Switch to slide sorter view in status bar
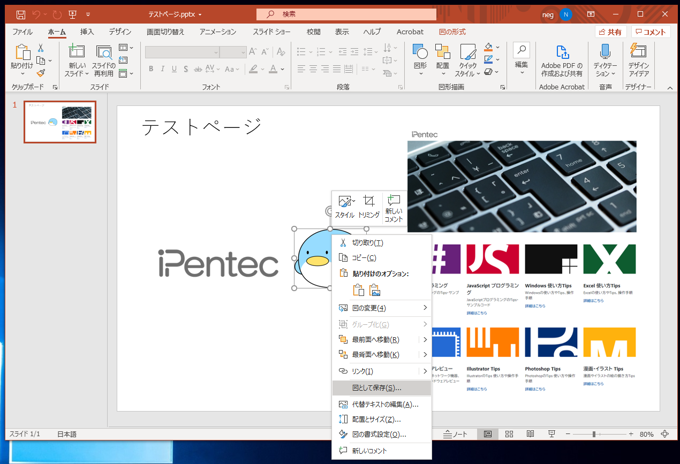The width and height of the screenshot is (680, 464). point(509,435)
